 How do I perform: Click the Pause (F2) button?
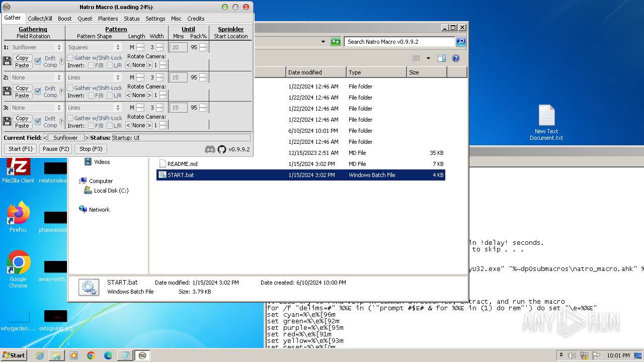coord(56,149)
